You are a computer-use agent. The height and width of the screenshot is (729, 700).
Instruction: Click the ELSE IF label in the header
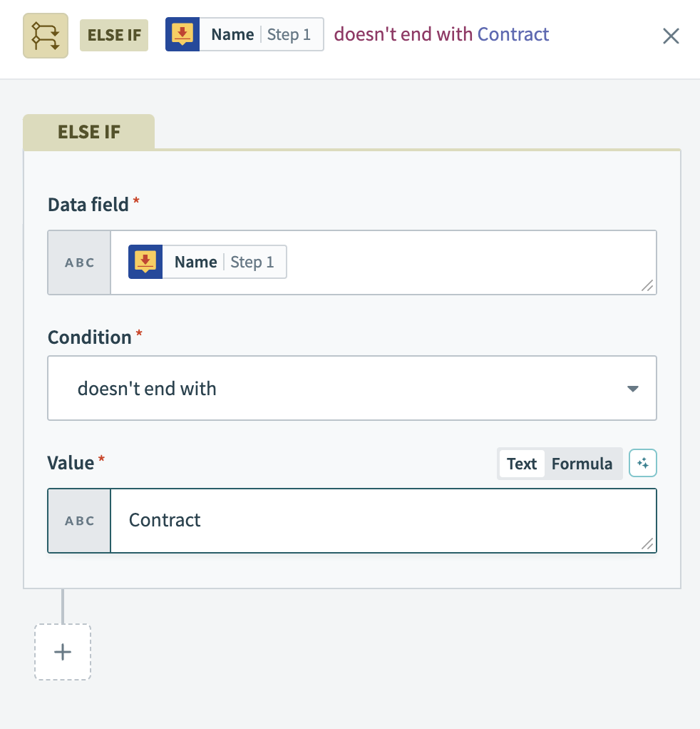click(x=113, y=34)
